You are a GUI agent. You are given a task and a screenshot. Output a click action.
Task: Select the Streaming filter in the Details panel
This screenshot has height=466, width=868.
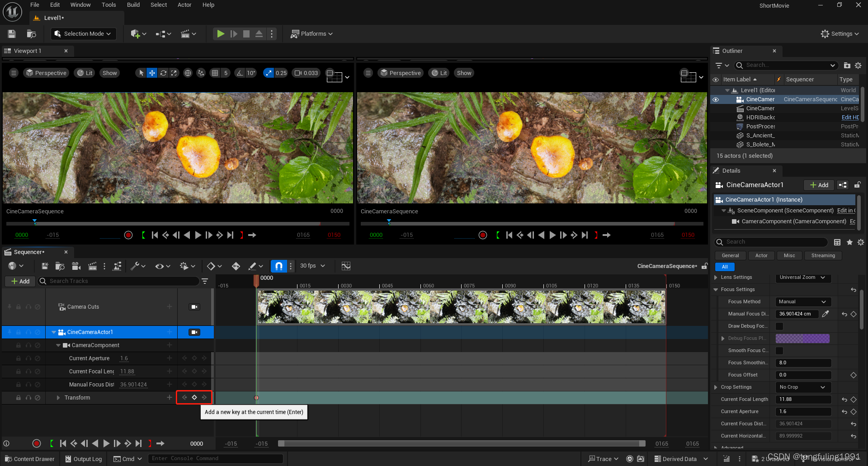pos(823,256)
